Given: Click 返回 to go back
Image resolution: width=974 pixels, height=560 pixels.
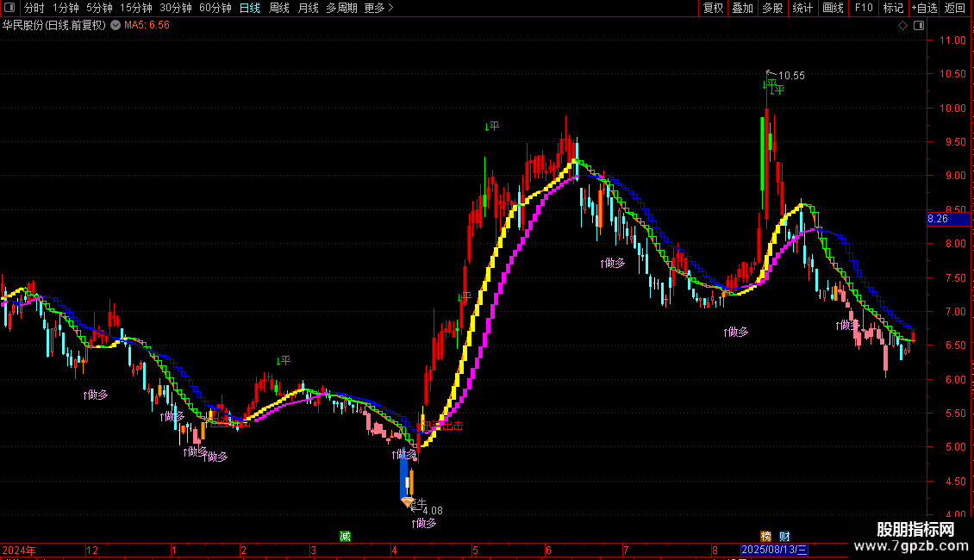Looking at the screenshot, I should click(955, 8).
